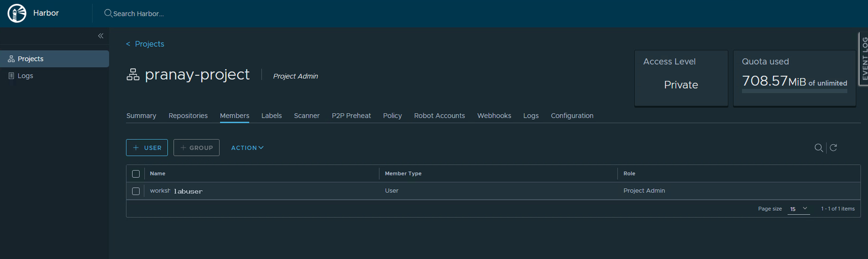Screen dimensions: 868x259
Task: Click the Harbor lighthouse logo icon
Action: [17, 13]
